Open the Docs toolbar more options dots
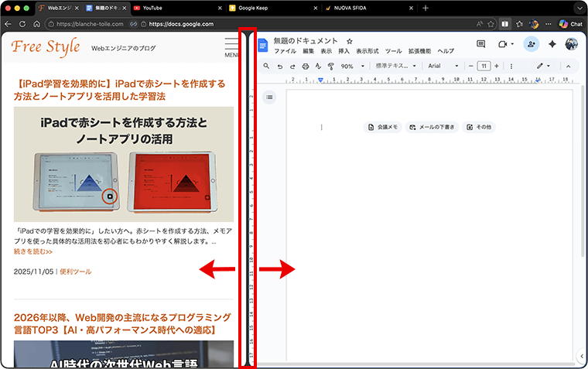The height and width of the screenshot is (369, 588). point(511,67)
